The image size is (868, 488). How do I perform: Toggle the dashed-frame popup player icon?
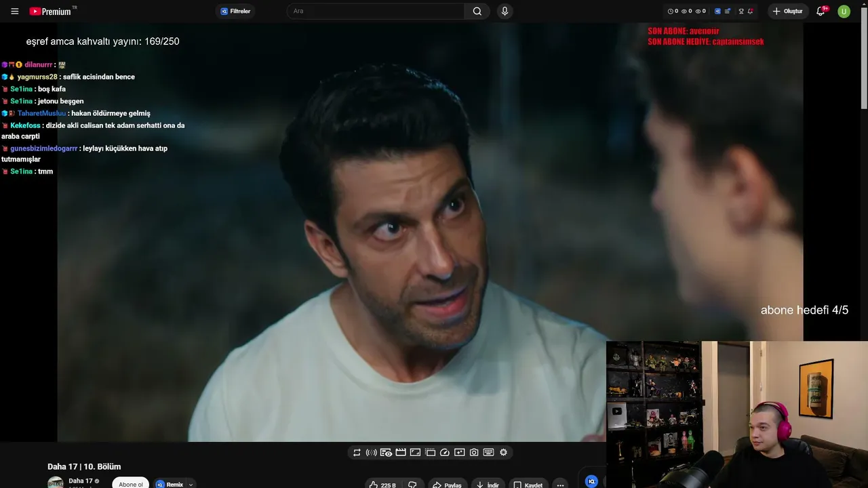(430, 452)
